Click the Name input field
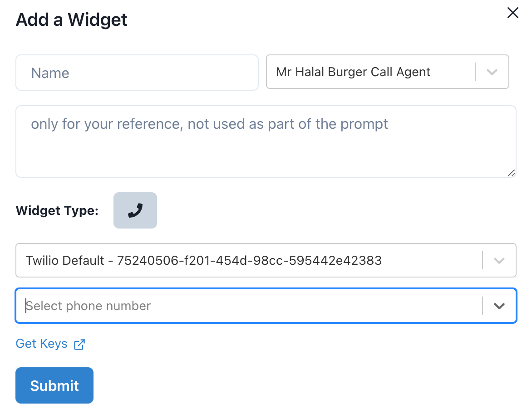Image resolution: width=532 pixels, height=409 pixels. 137,73
